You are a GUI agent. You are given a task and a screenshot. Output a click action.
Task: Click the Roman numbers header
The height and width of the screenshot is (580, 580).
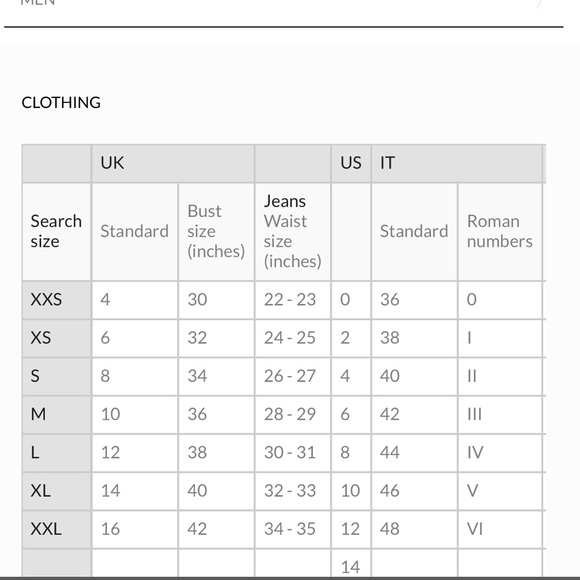tap(500, 232)
